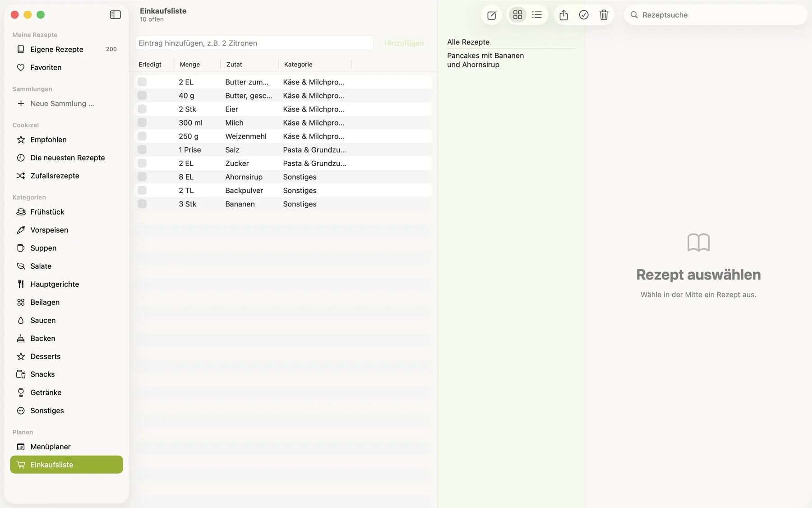Click the Rezeptsuche search field
812x508 pixels.
(716, 15)
